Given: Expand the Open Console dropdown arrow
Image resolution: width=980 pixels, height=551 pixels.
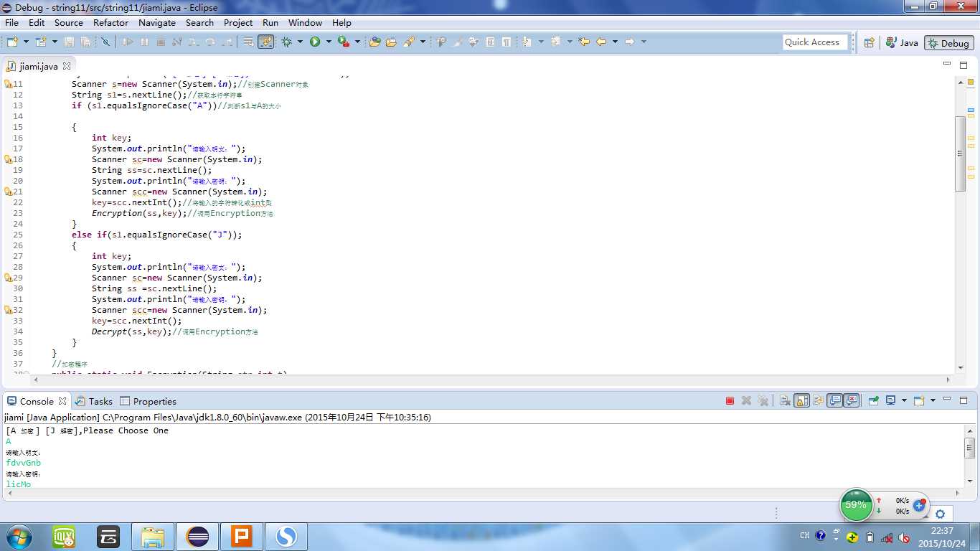Looking at the screenshot, I should 933,400.
